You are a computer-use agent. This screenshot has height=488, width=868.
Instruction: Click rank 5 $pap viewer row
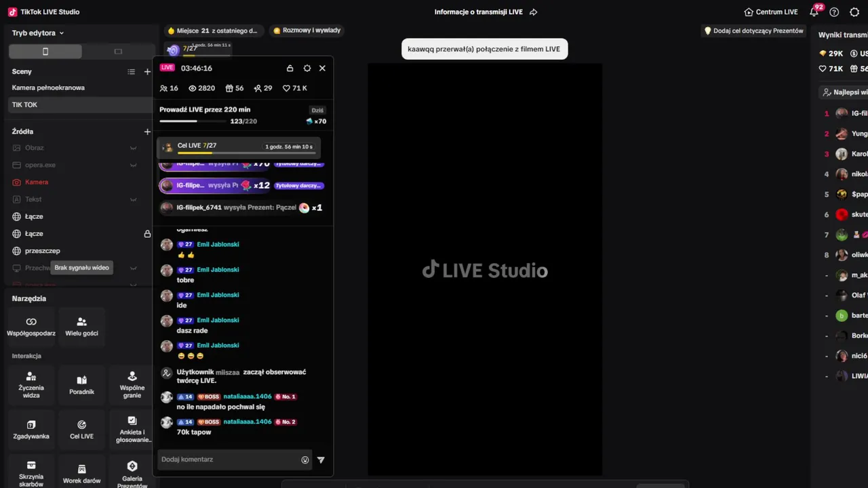coord(846,194)
